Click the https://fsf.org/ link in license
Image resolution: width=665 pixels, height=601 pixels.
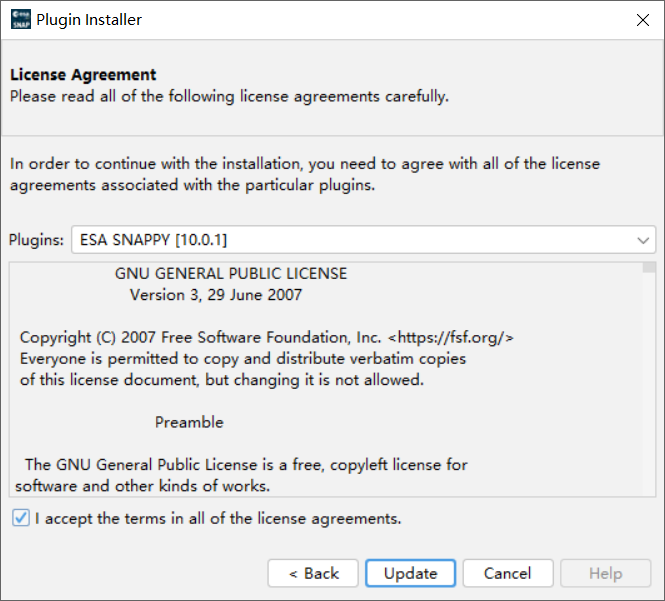(x=451, y=337)
